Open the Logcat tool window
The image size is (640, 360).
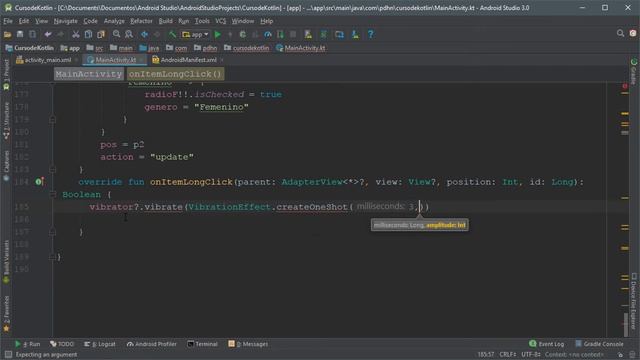point(100,344)
